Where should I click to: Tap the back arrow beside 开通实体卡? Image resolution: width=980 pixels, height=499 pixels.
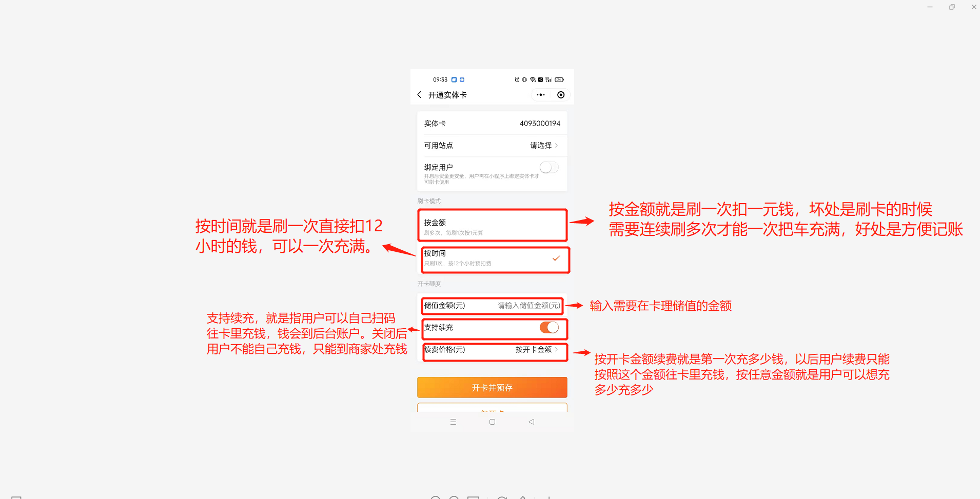pyautogui.click(x=419, y=95)
